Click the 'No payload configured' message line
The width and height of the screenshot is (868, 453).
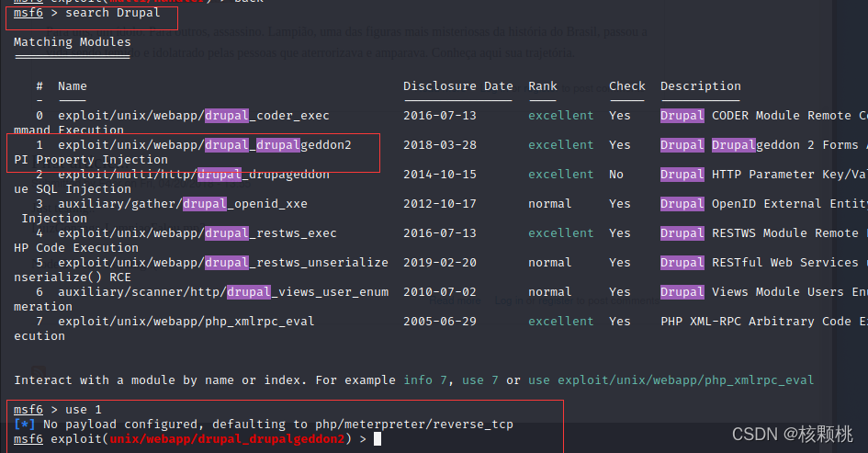[x=264, y=425]
